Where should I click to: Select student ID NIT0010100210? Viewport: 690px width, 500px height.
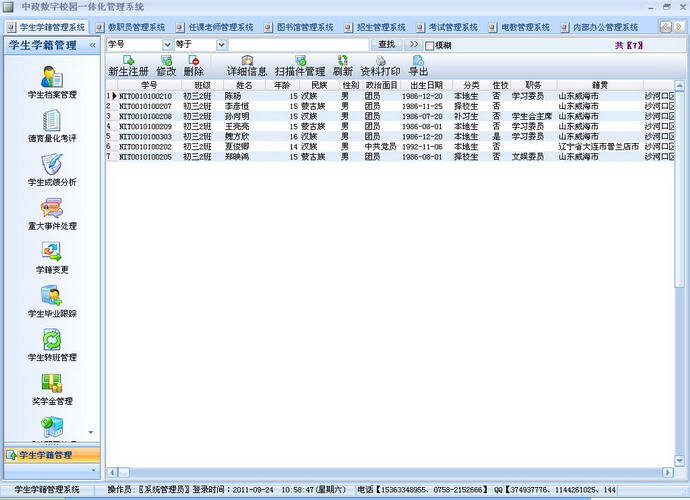pyautogui.click(x=146, y=96)
